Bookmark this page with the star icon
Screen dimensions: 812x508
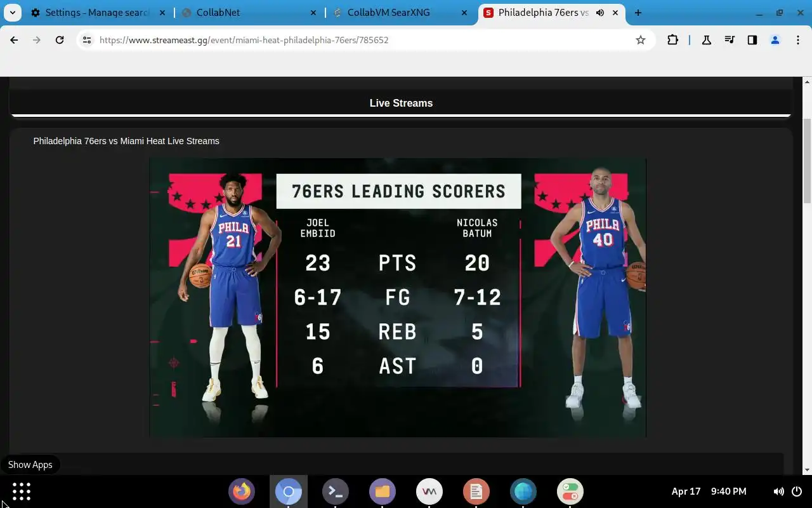(641, 40)
